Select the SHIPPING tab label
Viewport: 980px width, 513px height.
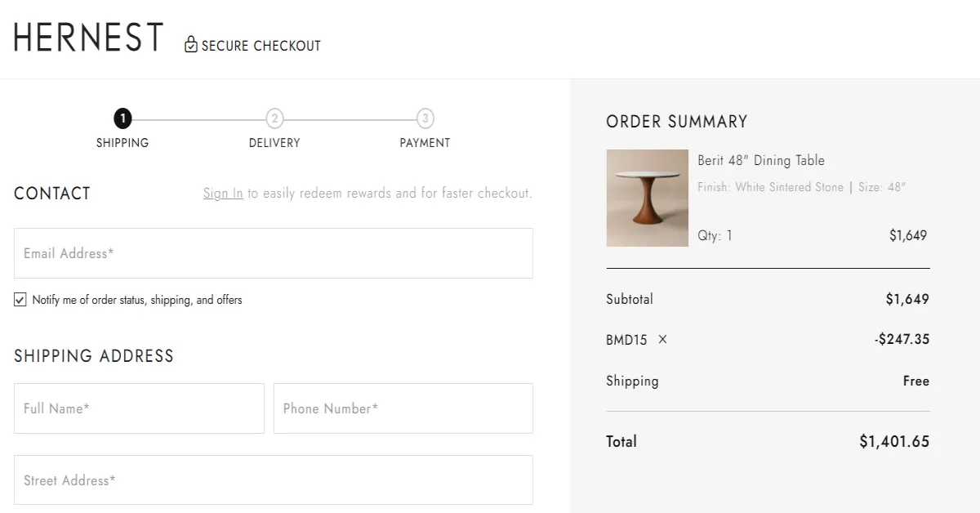(x=122, y=142)
